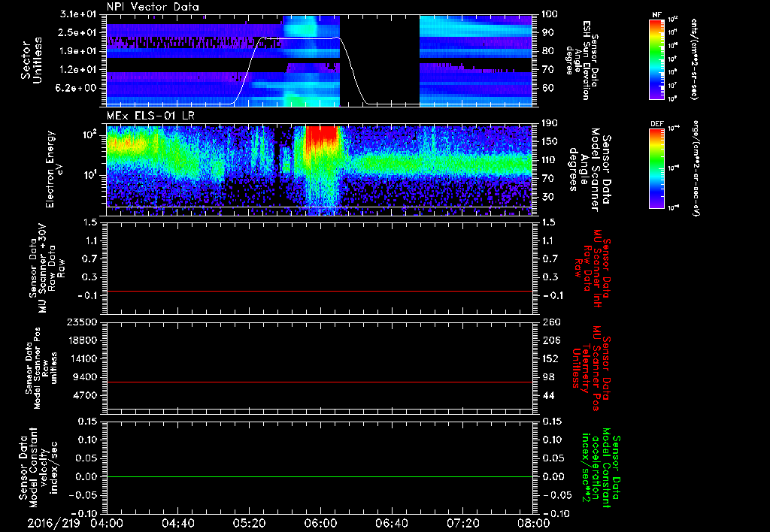Image resolution: width=770 pixels, height=532 pixels.
Task: Click the "9400" scanner position tick label
Action: (x=86, y=377)
